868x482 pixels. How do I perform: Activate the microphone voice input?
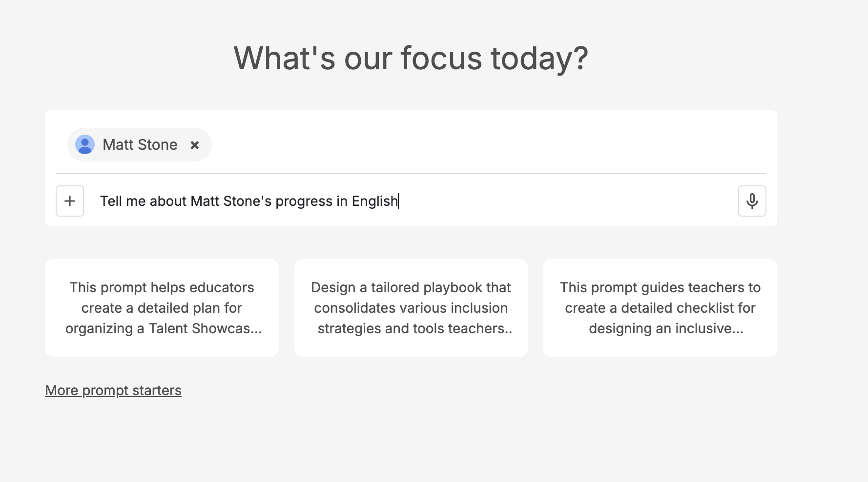752,201
